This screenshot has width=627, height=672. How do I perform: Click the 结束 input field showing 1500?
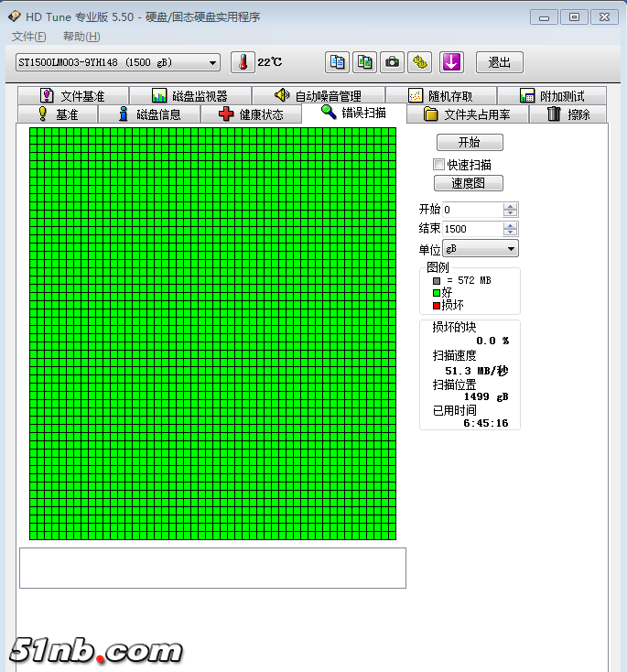tap(470, 229)
